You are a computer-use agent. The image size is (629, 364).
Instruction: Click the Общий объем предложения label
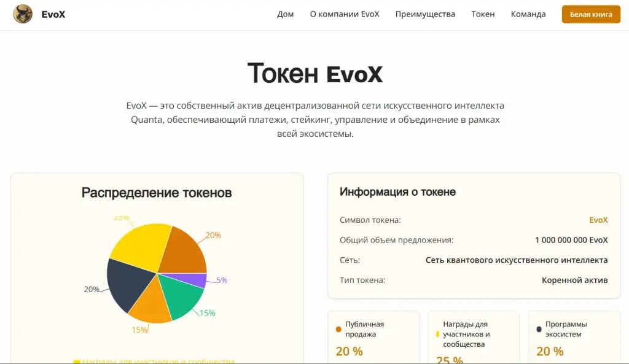(396, 240)
